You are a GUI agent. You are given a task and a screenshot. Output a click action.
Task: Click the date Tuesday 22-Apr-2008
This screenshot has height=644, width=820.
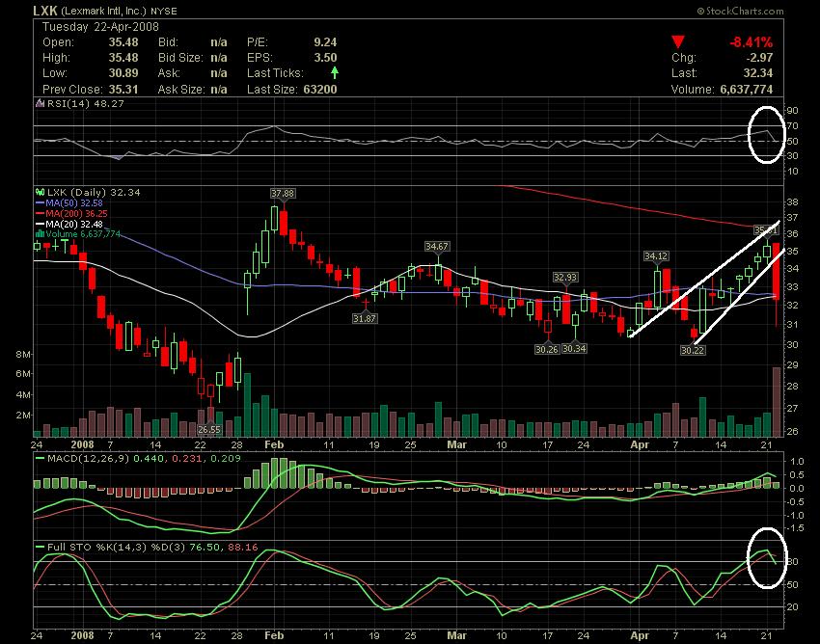(x=100, y=27)
